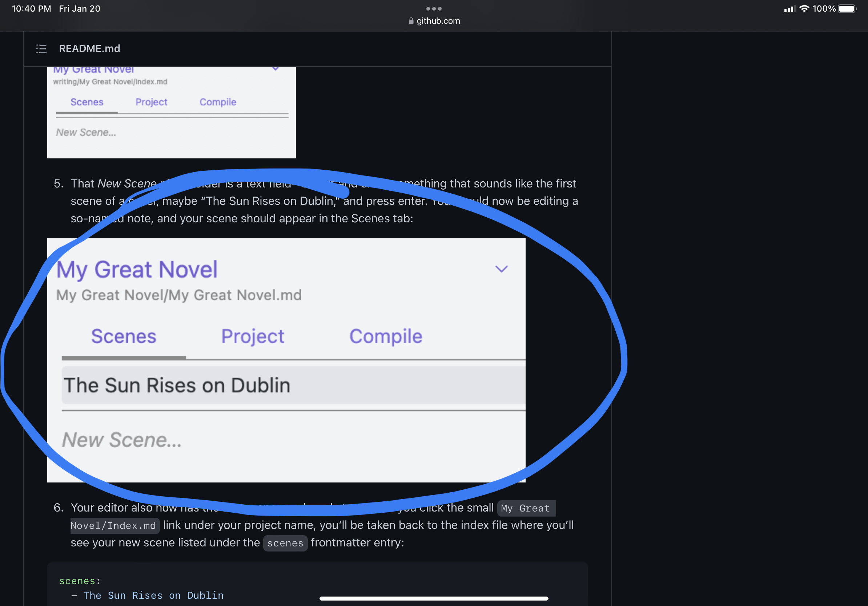The width and height of the screenshot is (868, 606).
Task: Select the Scenes tab
Action: coord(124,336)
